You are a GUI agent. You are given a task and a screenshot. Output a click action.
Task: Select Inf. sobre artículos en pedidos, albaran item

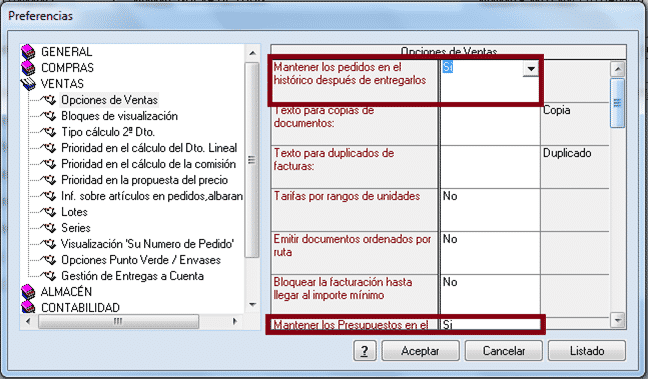(x=152, y=196)
